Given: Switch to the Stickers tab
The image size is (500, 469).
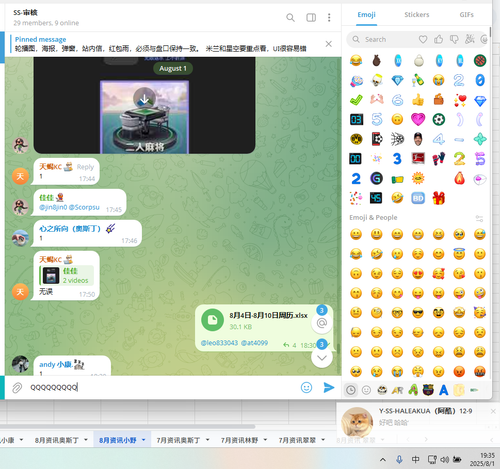Looking at the screenshot, I should (x=417, y=15).
